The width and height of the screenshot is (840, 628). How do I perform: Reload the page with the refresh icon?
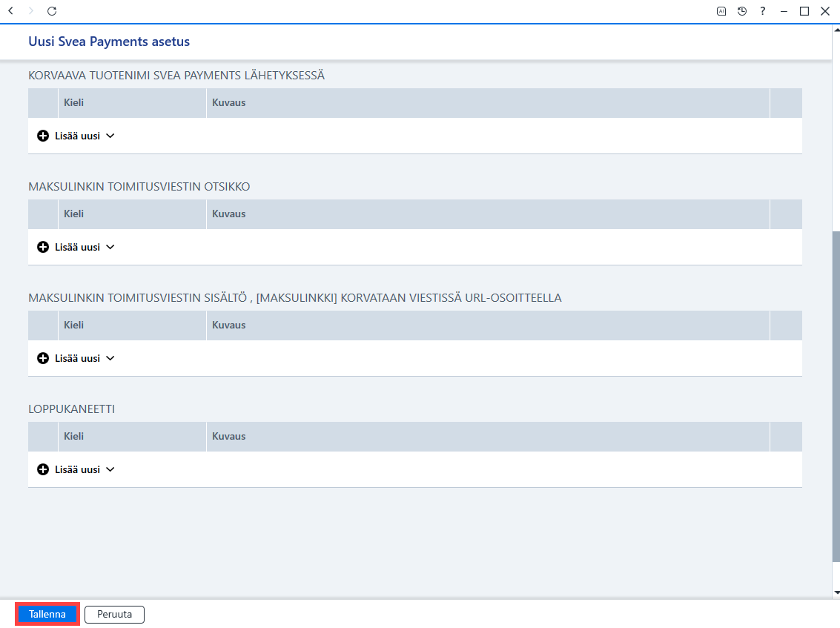point(52,10)
